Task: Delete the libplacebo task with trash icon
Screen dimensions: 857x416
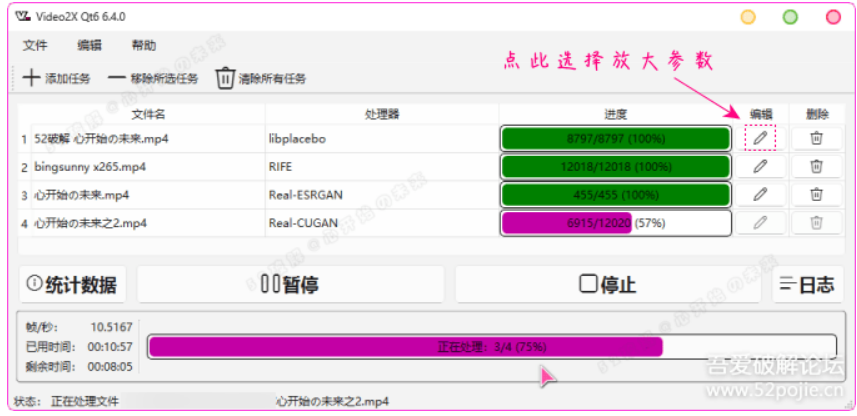Action: point(817,138)
